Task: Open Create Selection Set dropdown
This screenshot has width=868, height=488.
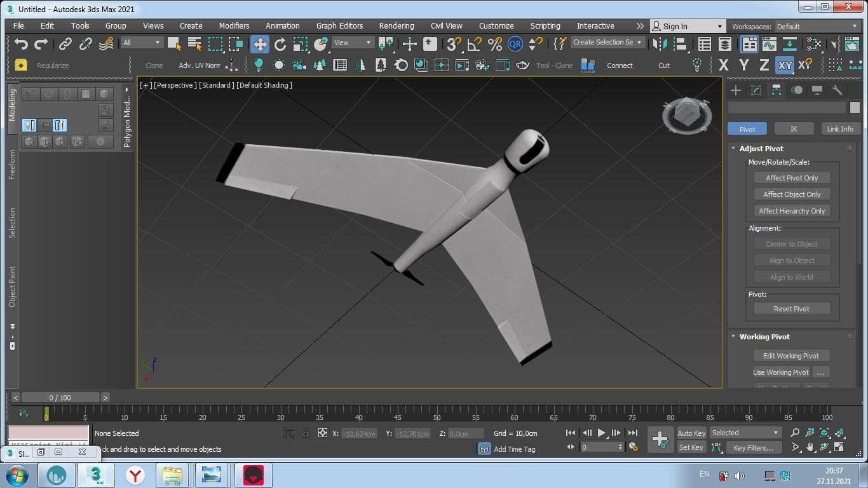Action: point(607,42)
